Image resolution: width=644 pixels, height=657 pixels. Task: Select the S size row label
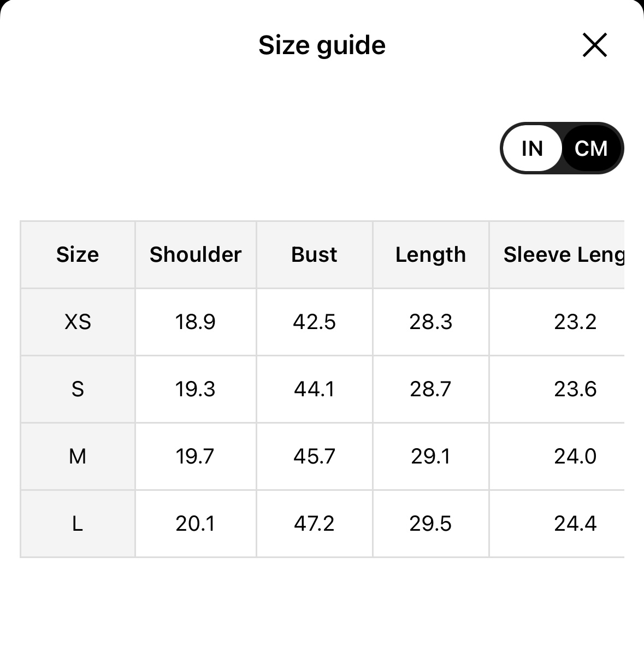tap(78, 389)
